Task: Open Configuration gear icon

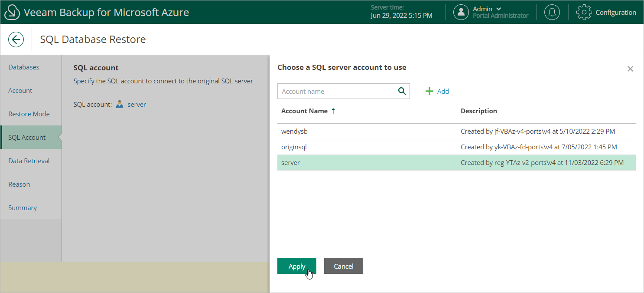Action: point(584,12)
